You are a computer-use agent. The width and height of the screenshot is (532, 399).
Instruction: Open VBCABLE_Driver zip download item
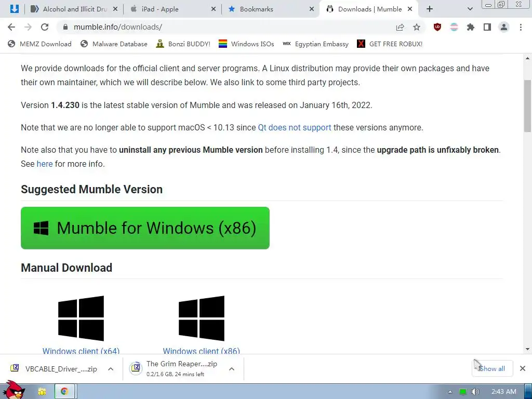coord(54,369)
